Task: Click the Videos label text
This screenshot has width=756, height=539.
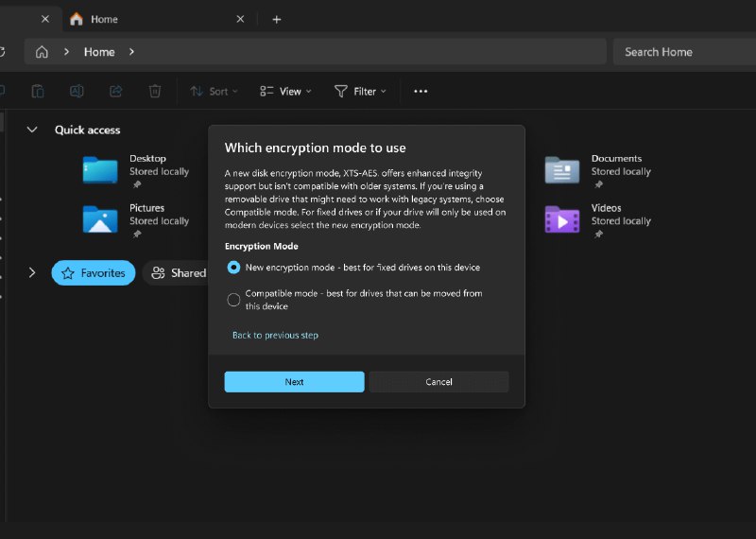Action: point(606,208)
